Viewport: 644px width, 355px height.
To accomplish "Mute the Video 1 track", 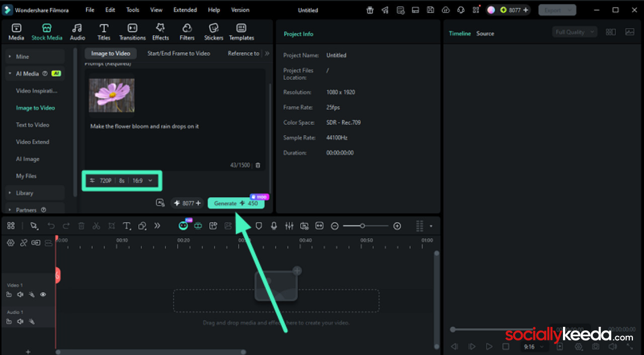I will [20, 295].
